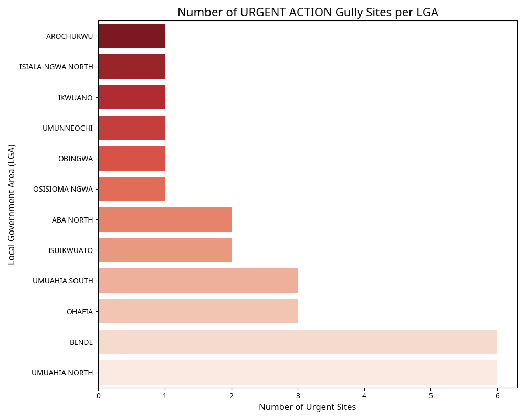Click the 'Number of Urgent Sites' axis label
The height and width of the screenshot is (420, 525).
308,407
